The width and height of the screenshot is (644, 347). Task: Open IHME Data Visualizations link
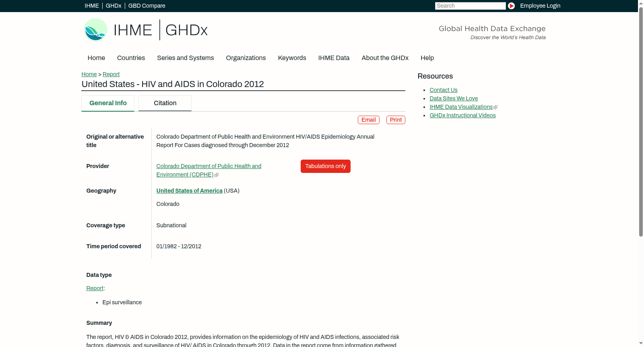point(461,107)
